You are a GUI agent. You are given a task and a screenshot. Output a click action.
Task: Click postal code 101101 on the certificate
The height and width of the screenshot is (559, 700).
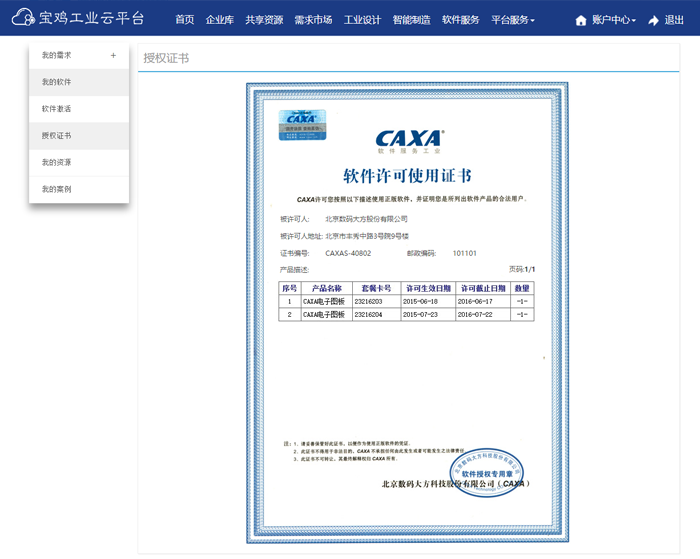click(x=465, y=253)
